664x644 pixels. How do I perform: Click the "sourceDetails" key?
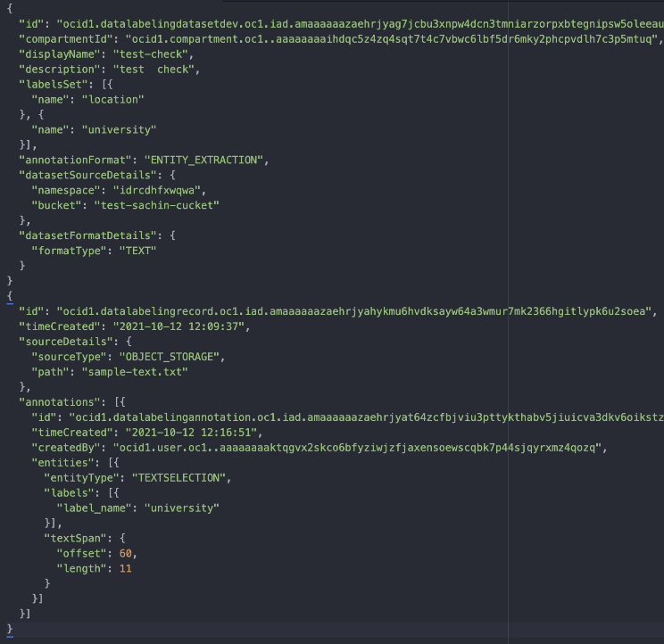(x=66, y=342)
